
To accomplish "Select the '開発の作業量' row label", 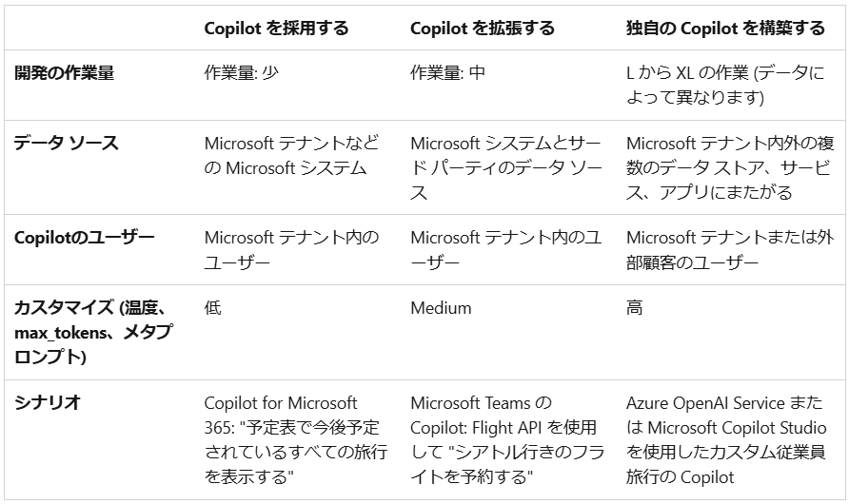I will [x=64, y=72].
